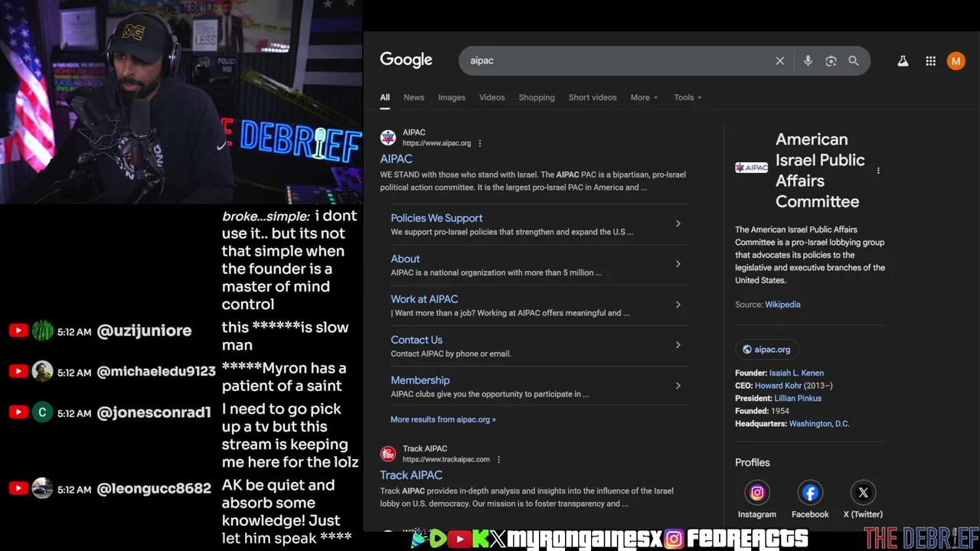Click the Google logo
Viewport: 980px width, 551px height.
(x=406, y=60)
